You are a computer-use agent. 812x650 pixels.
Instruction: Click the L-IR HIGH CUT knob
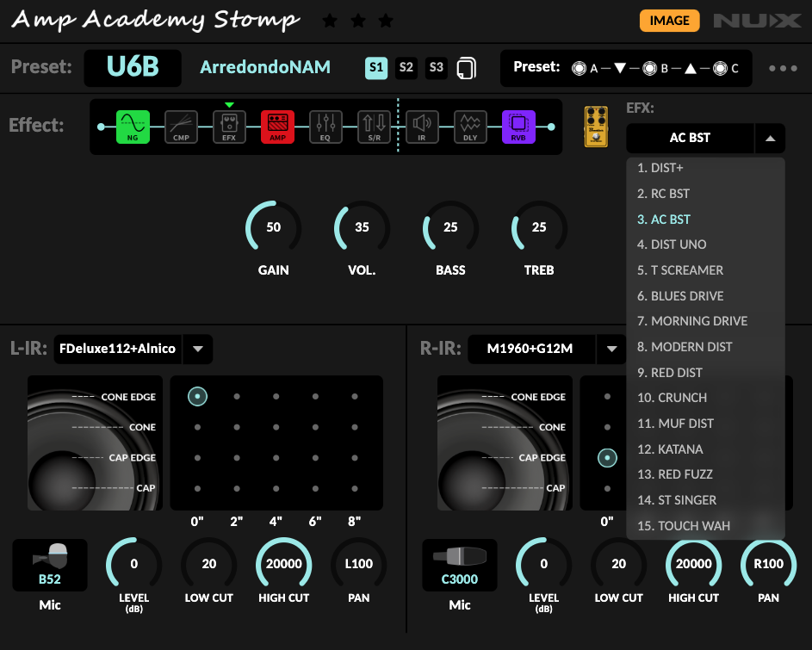(x=284, y=564)
